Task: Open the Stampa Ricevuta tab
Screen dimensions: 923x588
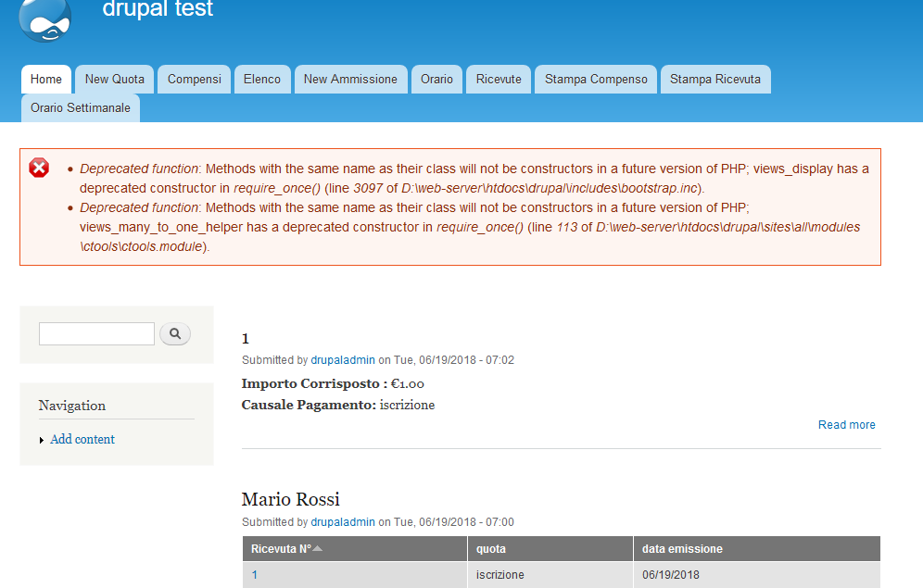Action: point(715,80)
